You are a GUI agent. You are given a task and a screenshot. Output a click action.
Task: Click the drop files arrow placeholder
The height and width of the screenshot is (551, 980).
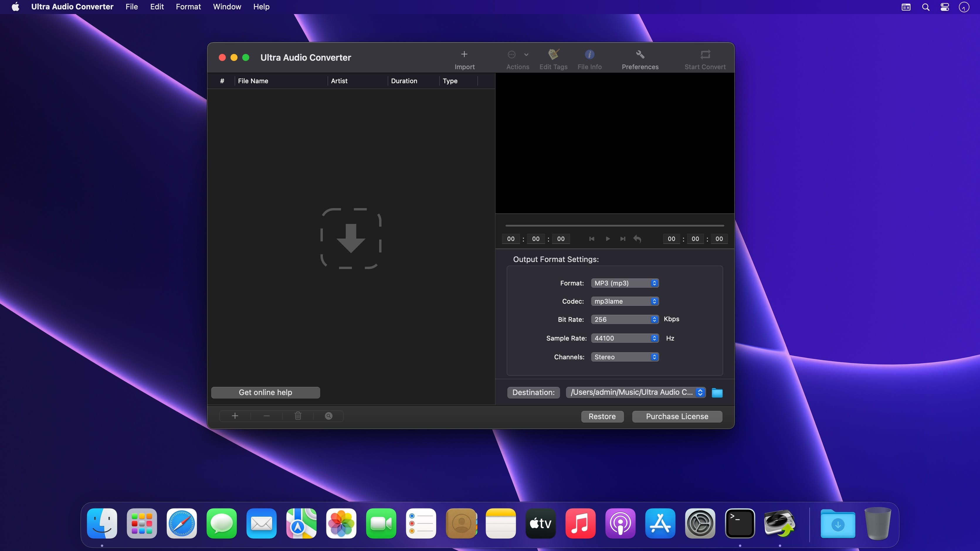[x=351, y=238]
